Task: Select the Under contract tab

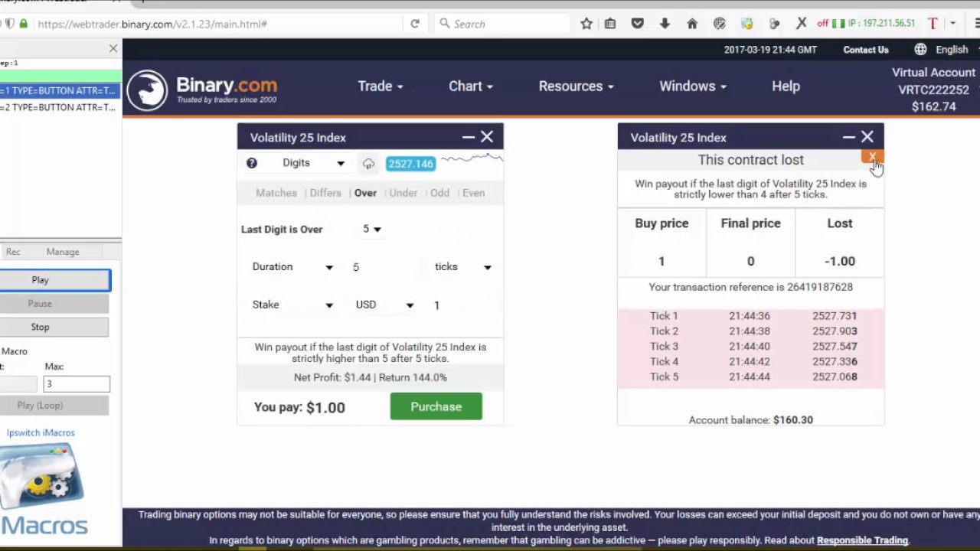Action: pyautogui.click(x=403, y=193)
